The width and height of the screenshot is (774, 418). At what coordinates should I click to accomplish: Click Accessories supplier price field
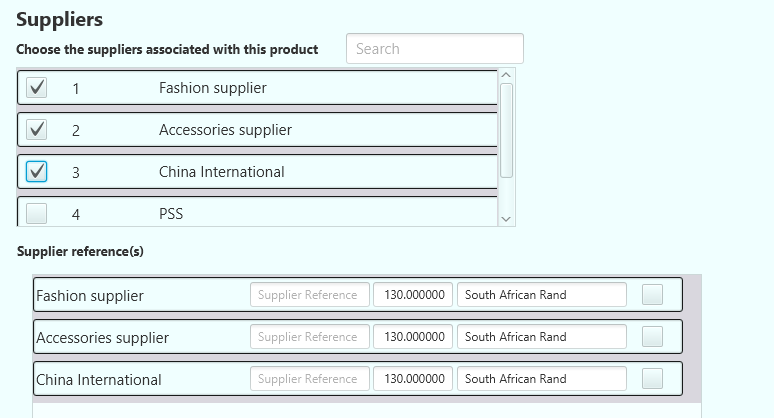pyautogui.click(x=413, y=337)
